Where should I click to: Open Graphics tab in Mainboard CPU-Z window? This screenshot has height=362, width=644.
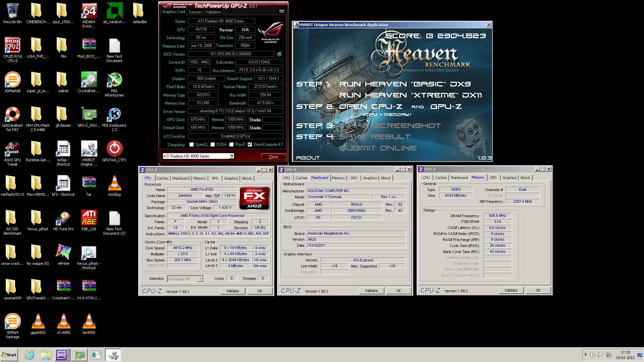tap(370, 178)
